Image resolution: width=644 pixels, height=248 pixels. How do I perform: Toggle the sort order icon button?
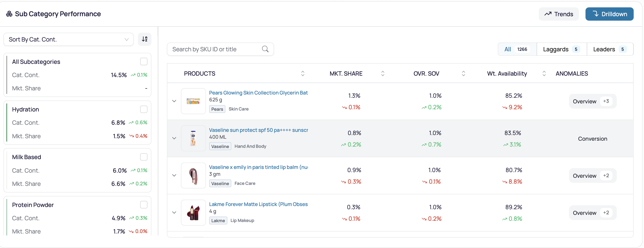[x=145, y=39]
